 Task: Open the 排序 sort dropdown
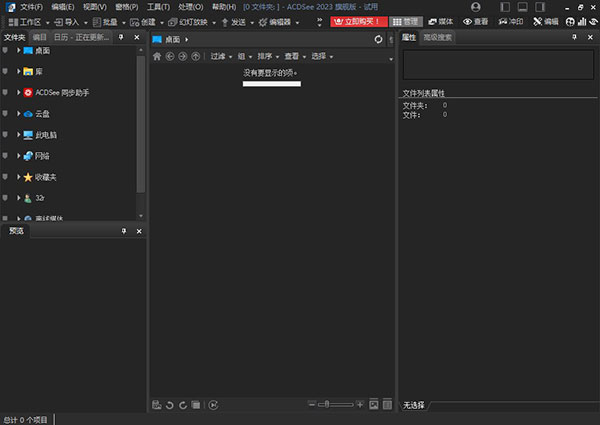[x=268, y=56]
